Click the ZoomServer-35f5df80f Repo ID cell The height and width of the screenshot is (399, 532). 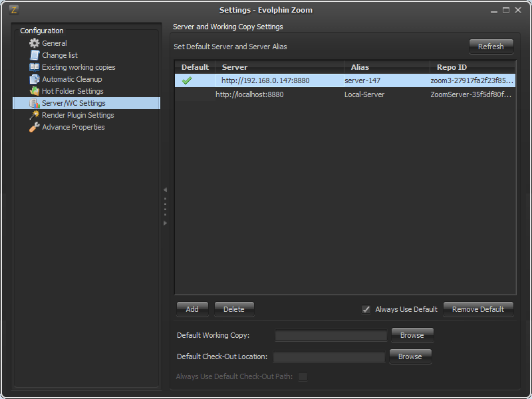click(x=473, y=94)
